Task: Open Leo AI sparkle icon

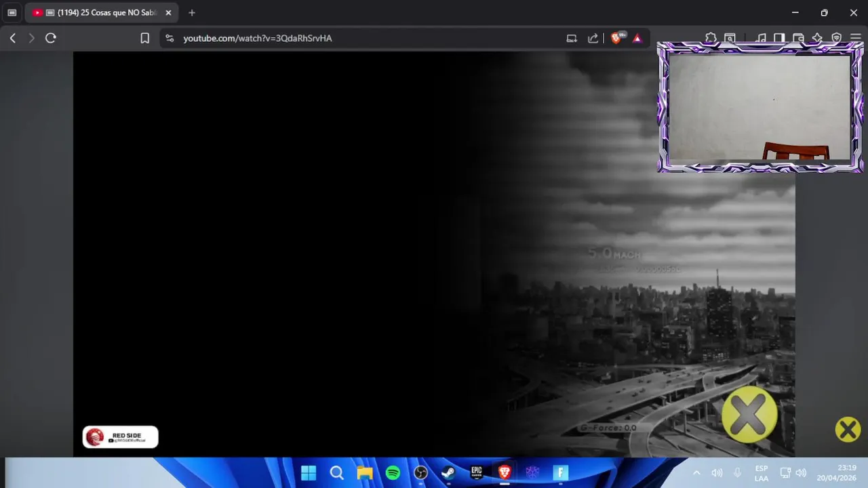Action: 817,38
